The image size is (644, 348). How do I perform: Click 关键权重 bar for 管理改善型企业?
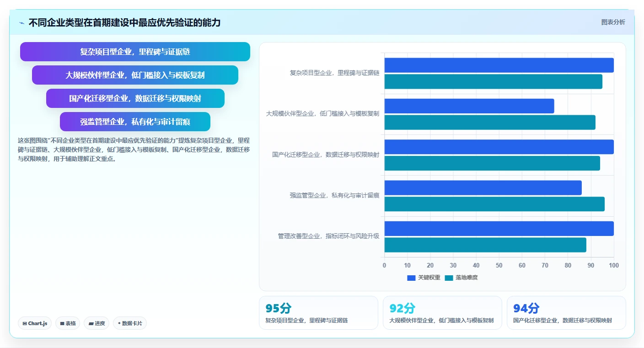pyautogui.click(x=499, y=229)
